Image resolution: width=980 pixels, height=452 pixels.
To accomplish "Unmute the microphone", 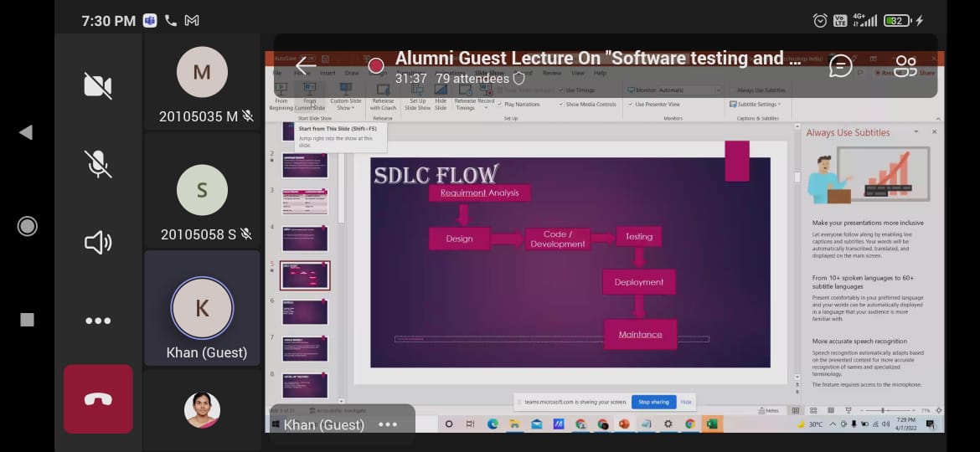I will tap(98, 164).
